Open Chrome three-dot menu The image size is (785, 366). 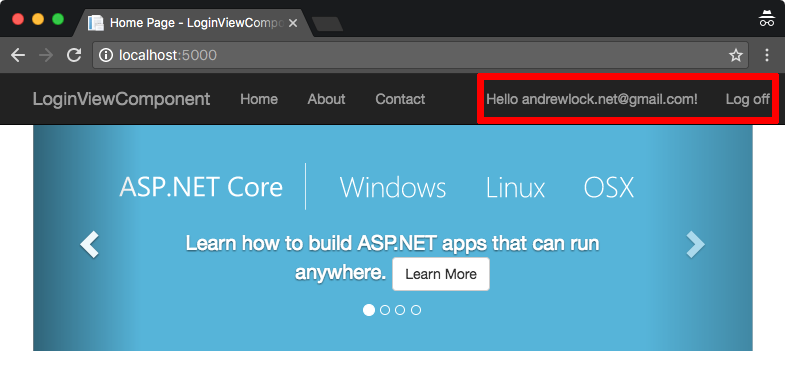point(766,55)
